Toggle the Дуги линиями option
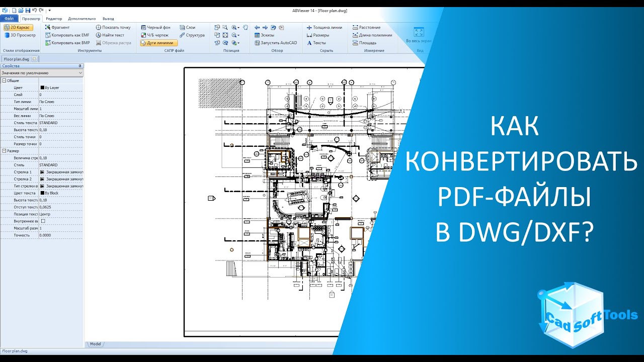Viewport: 644px width, 362px height. pos(158,43)
